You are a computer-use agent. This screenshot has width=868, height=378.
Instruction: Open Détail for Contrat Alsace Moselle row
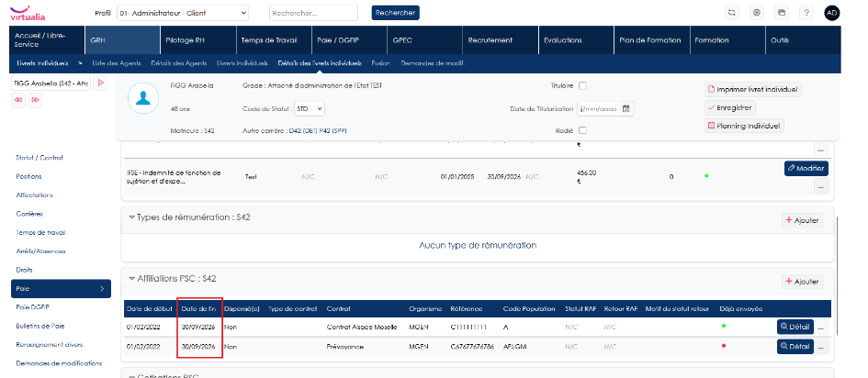coord(795,328)
